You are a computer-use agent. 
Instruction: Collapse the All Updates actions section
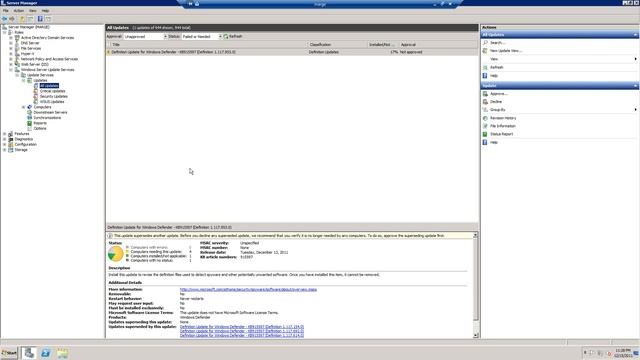(x=635, y=35)
